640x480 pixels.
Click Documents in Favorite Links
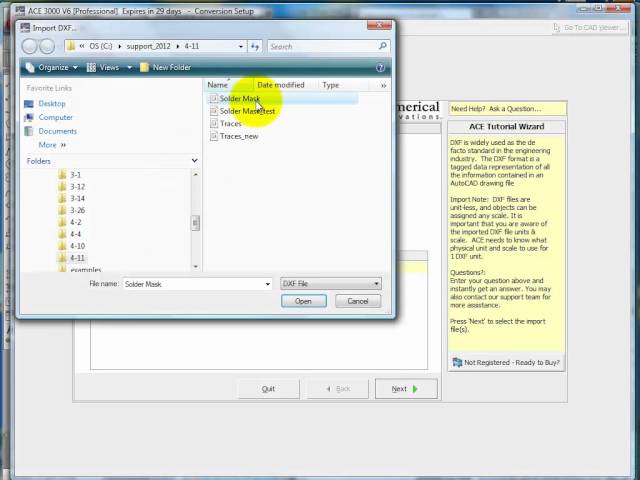58,131
